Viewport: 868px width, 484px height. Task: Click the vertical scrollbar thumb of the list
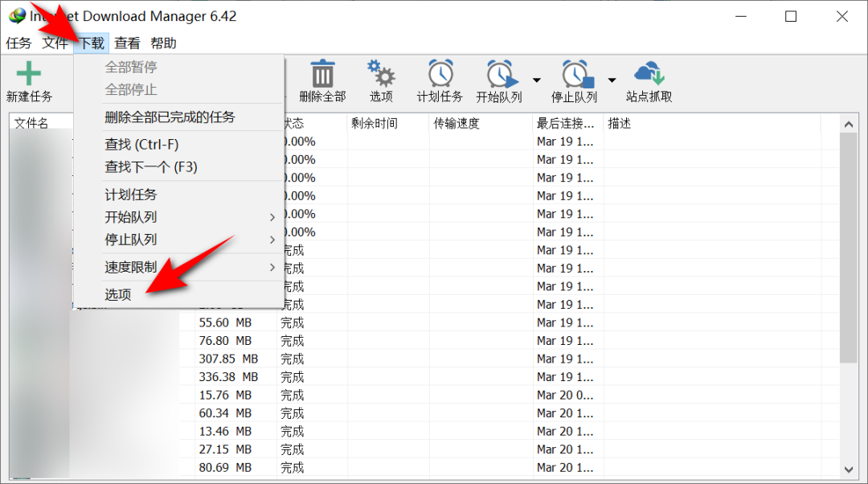(x=849, y=248)
